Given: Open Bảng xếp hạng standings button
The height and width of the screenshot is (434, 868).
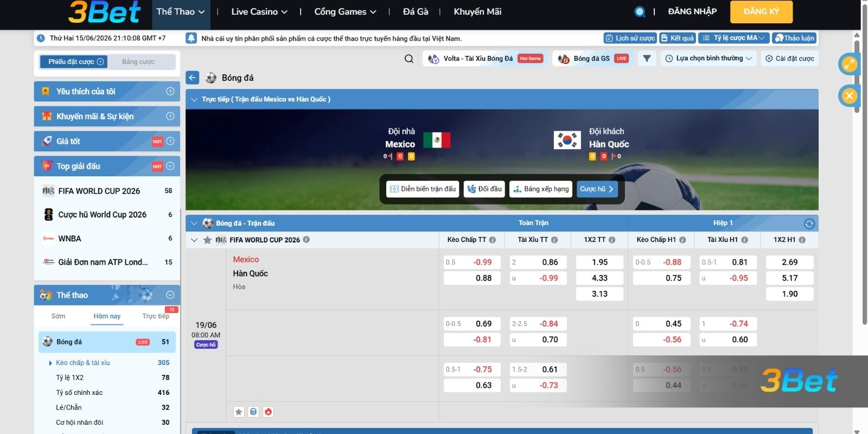Looking at the screenshot, I should (541, 189).
